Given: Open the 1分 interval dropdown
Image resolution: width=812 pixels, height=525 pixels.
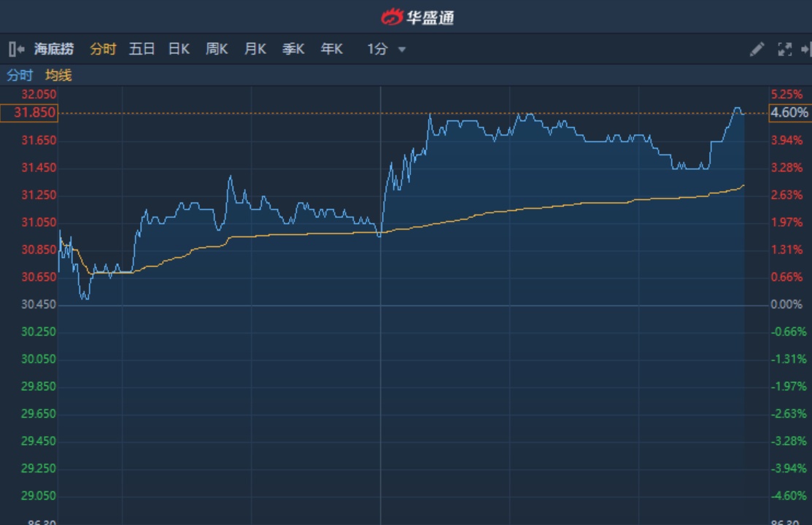Looking at the screenshot, I should (387, 49).
